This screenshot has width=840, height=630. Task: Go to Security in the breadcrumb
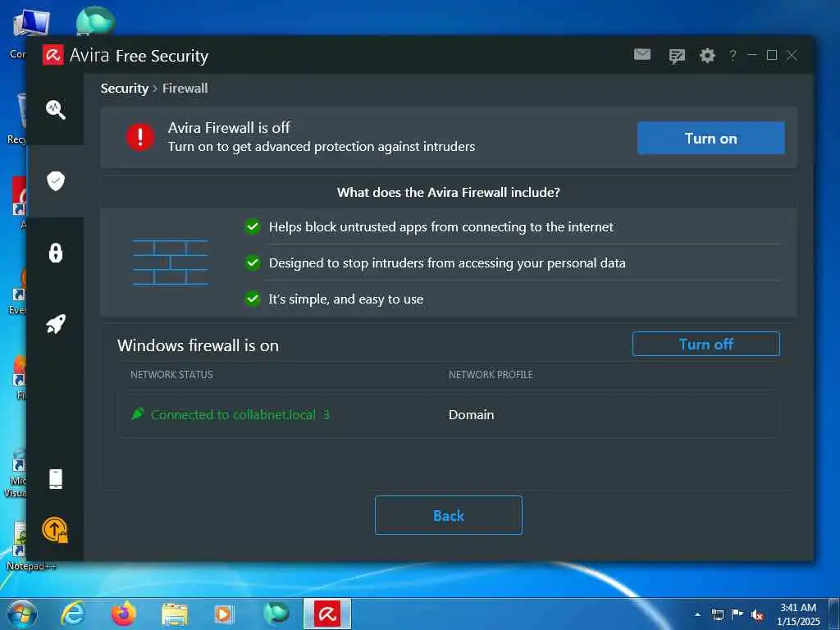125,89
